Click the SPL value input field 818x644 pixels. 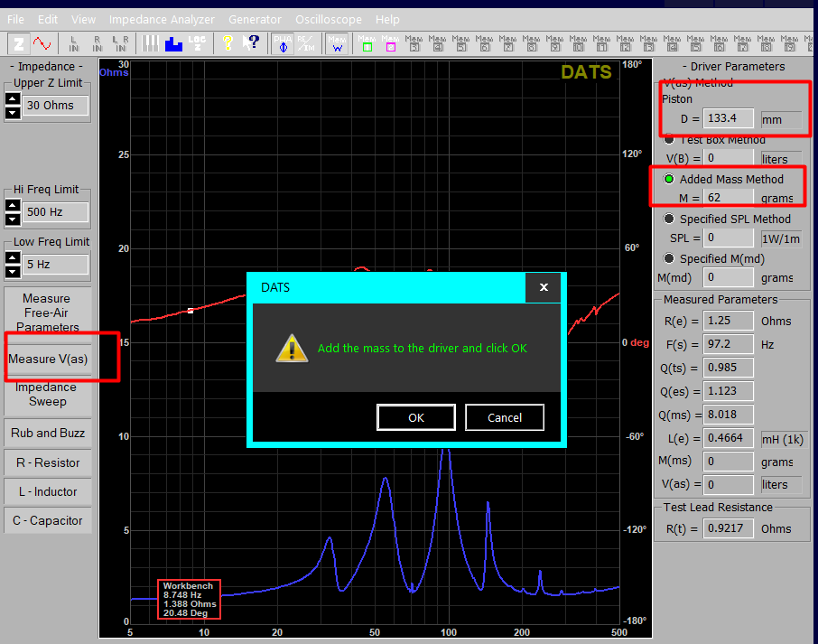(728, 238)
